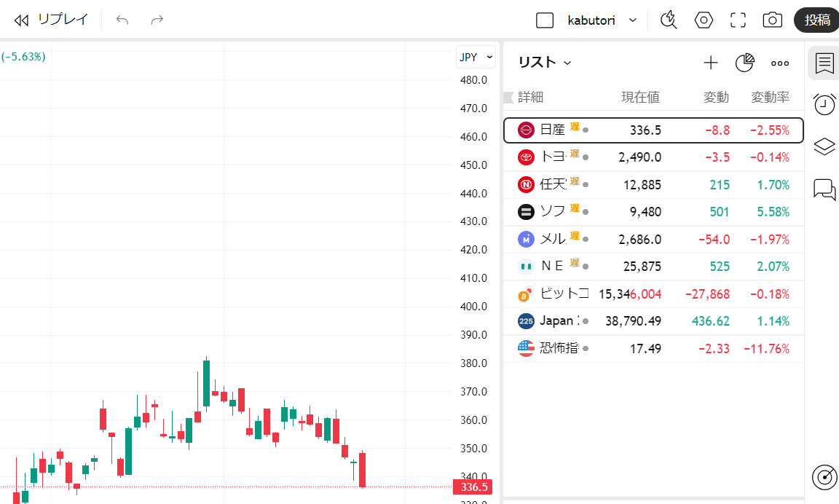The height and width of the screenshot is (504, 839).
Task: Click the 225 index logo icon
Action: 526,321
